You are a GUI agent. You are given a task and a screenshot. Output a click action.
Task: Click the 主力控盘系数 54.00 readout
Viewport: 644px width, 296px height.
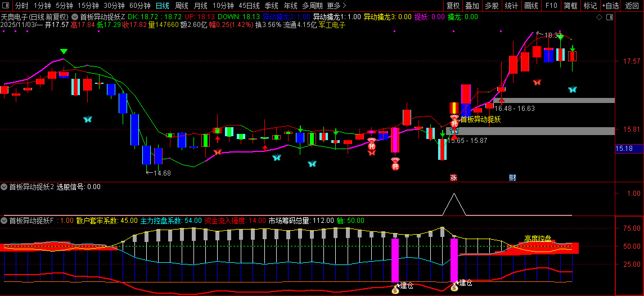172,221
